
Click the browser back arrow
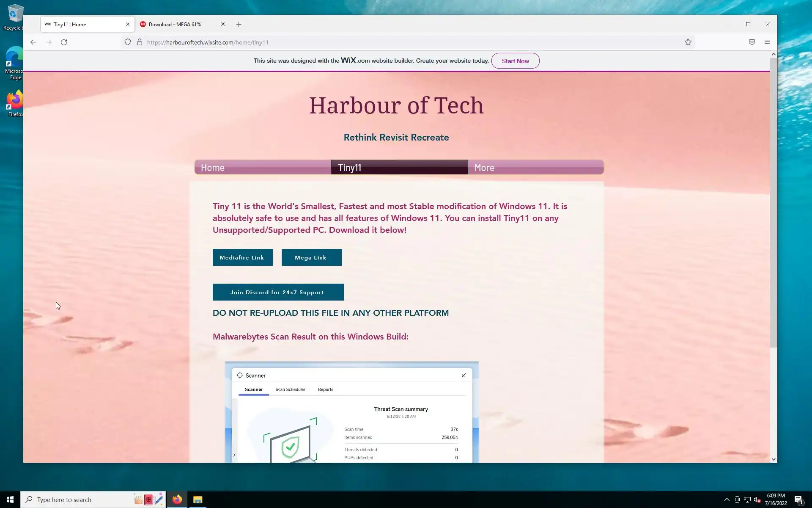[33, 42]
